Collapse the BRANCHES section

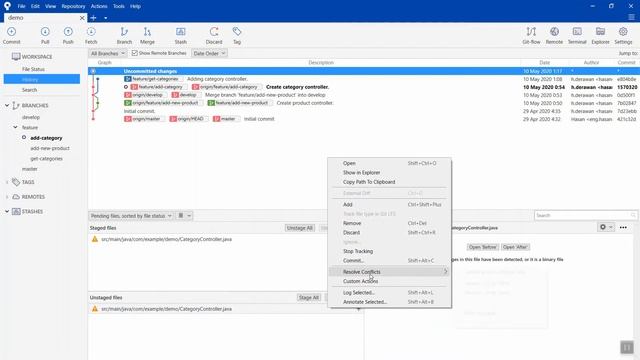point(7,105)
